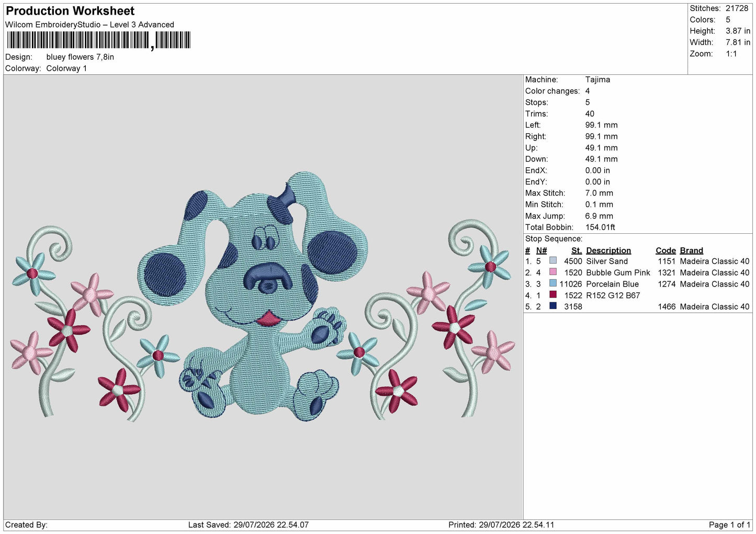Click the stitch count 3158
The width and height of the screenshot is (756, 534).
click(573, 307)
